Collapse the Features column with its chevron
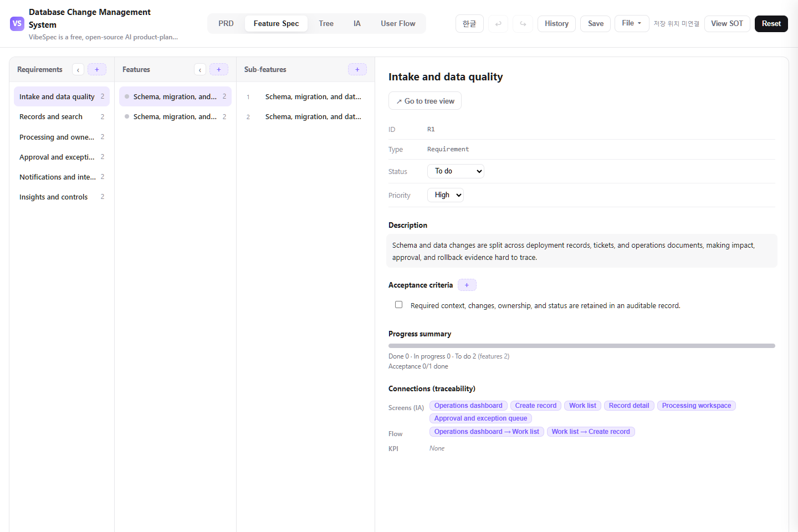The image size is (798, 532). click(x=200, y=69)
